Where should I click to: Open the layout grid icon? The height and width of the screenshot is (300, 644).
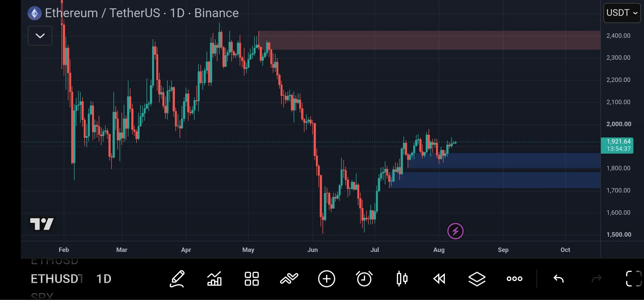252,279
